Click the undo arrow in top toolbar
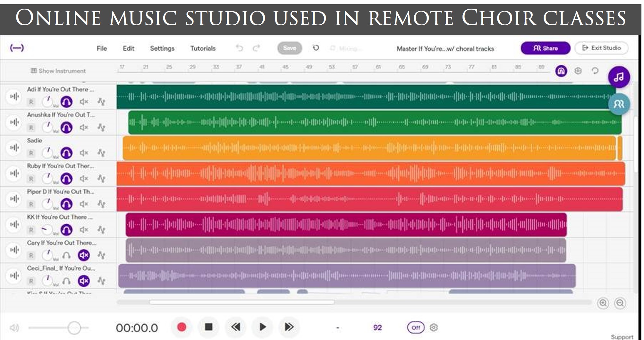 pos(239,48)
